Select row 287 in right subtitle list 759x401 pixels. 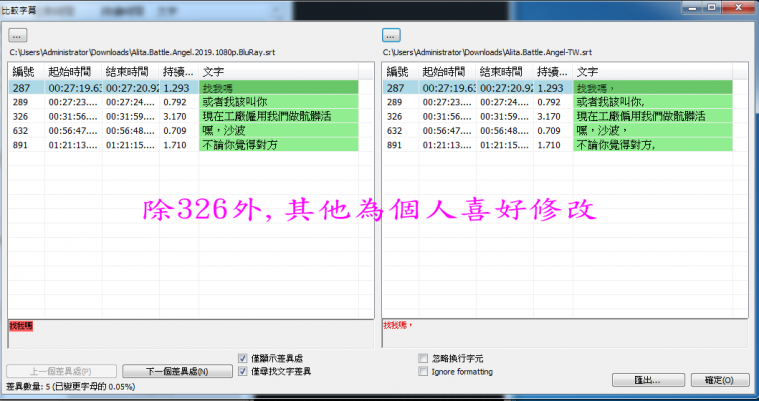pos(558,88)
